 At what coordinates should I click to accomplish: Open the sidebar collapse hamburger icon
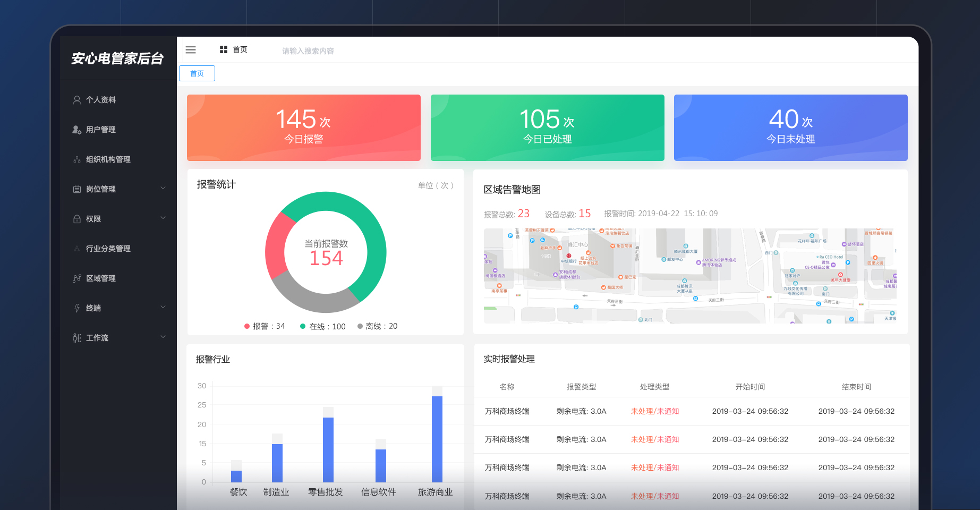tap(191, 49)
